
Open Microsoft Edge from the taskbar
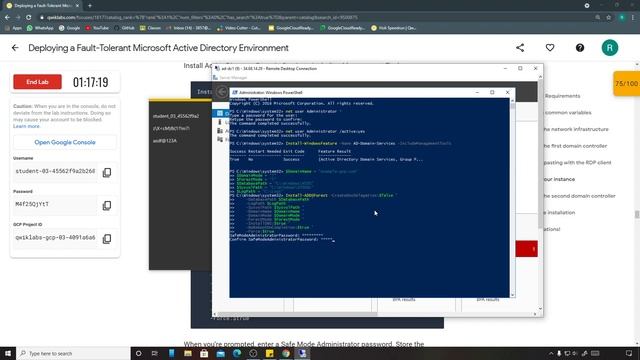(237, 353)
